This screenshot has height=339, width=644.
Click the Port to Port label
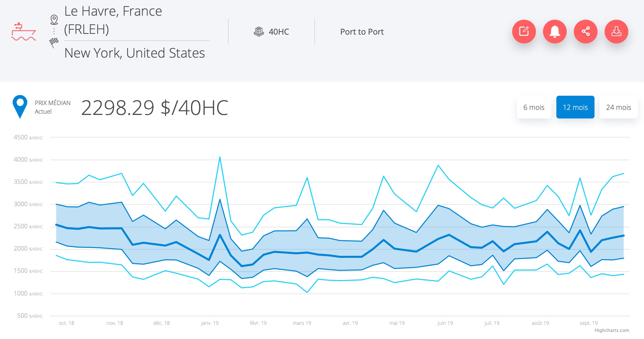tap(362, 32)
